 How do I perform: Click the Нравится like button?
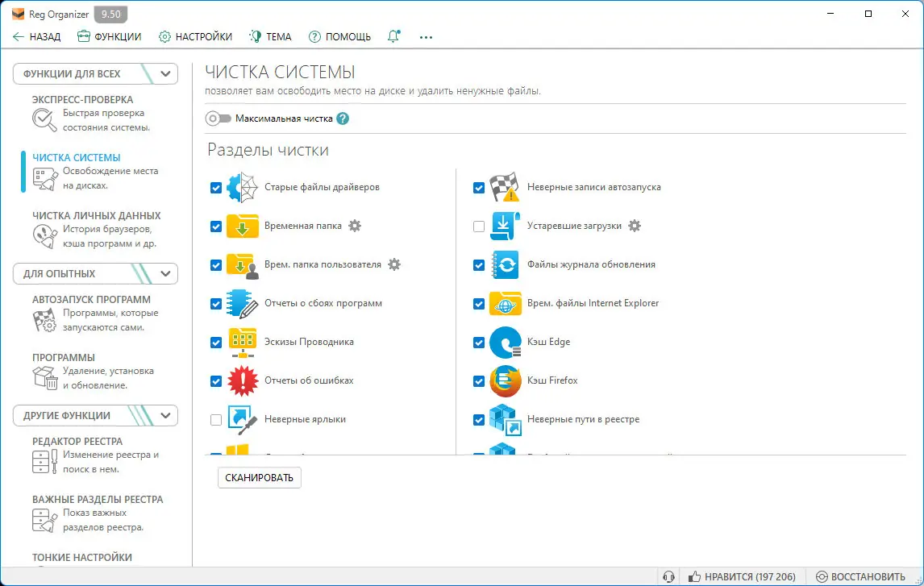coord(743,576)
